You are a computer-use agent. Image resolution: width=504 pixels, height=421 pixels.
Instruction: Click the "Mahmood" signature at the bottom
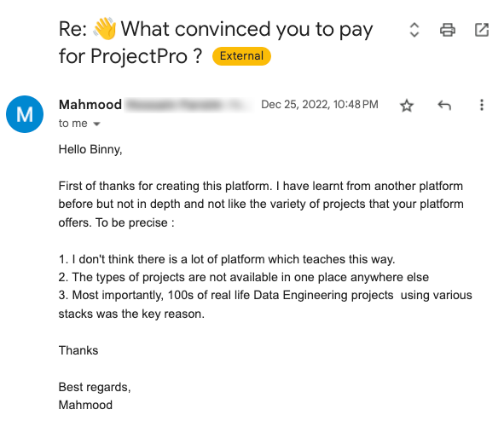85,405
